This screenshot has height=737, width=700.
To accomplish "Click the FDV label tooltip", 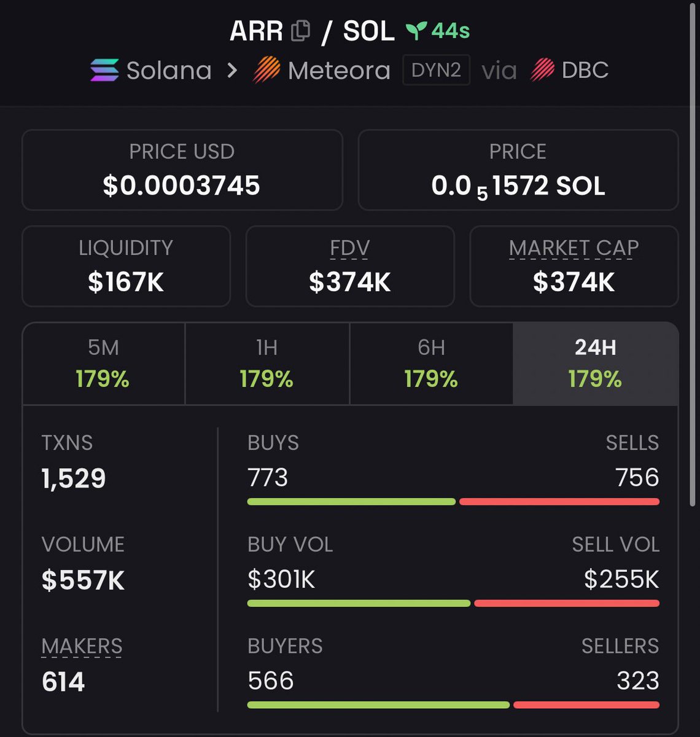I will tap(350, 248).
